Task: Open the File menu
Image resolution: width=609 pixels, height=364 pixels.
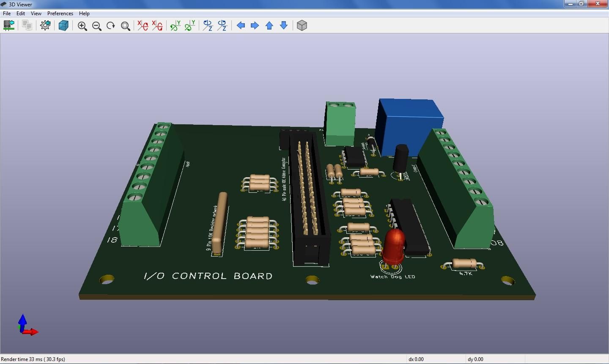Action: (x=6, y=13)
